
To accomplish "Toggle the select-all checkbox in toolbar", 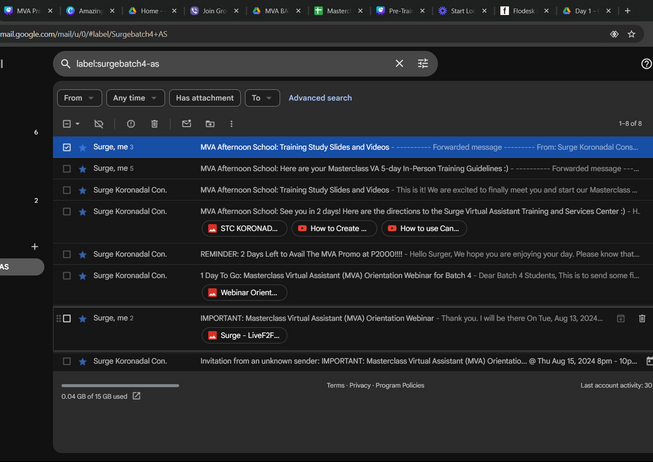I will coord(67,124).
